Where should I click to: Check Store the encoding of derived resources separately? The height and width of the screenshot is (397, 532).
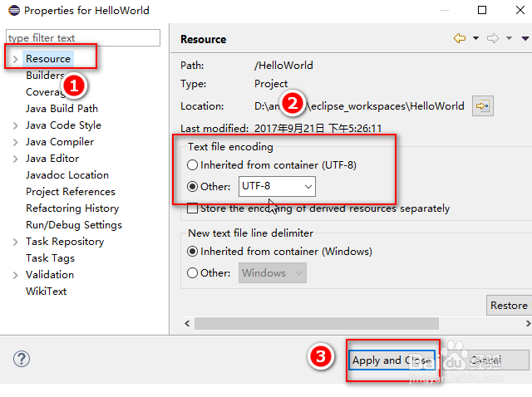[192, 208]
